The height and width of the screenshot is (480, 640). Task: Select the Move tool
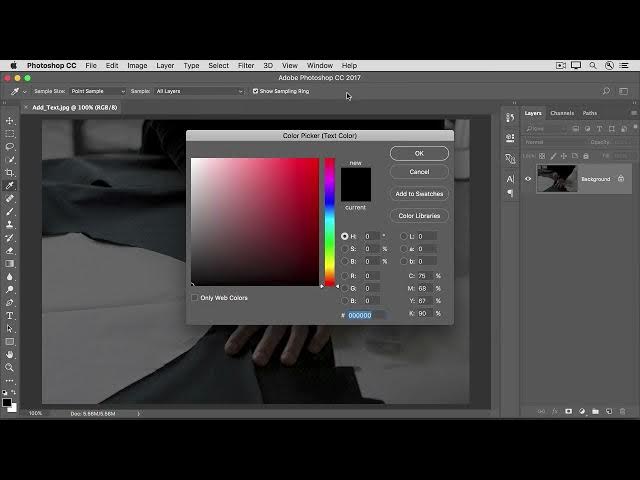pyautogui.click(x=10, y=121)
